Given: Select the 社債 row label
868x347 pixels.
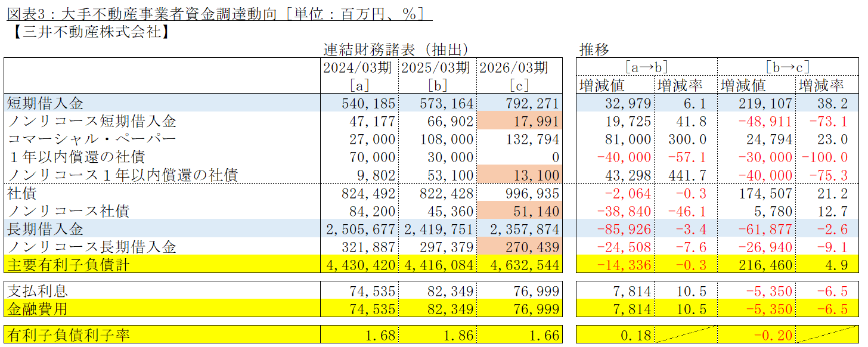Looking at the screenshot, I should tap(22, 193).
